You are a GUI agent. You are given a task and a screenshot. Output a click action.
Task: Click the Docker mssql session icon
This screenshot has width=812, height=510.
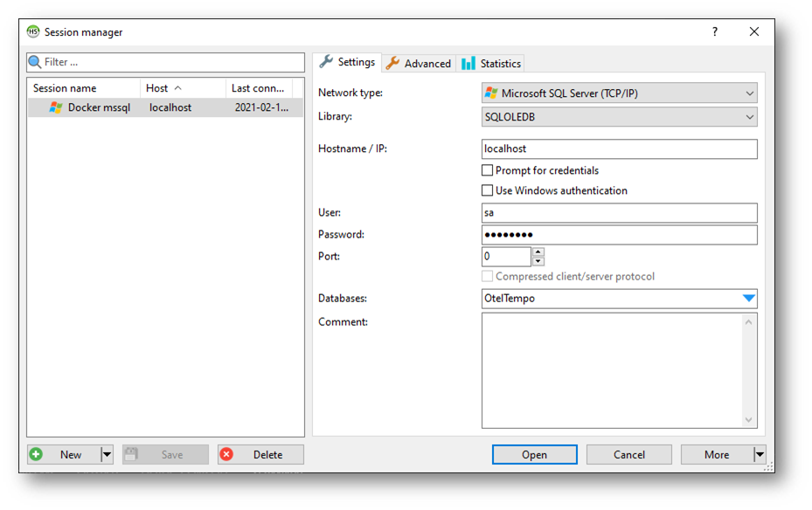56,107
